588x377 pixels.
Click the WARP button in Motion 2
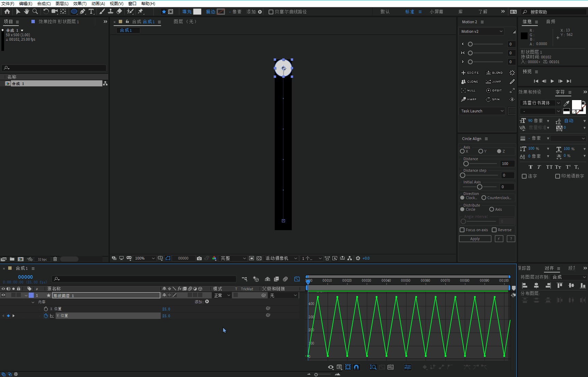click(469, 99)
